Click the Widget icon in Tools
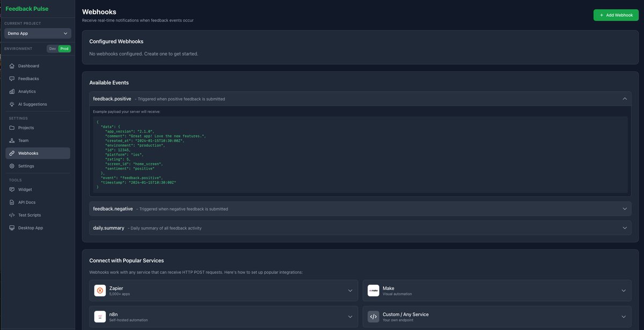The image size is (644, 330). coord(12,190)
